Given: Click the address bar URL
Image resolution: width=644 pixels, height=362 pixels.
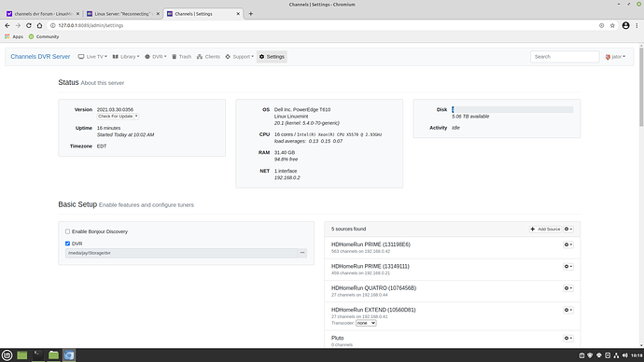Looking at the screenshot, I should (x=91, y=25).
